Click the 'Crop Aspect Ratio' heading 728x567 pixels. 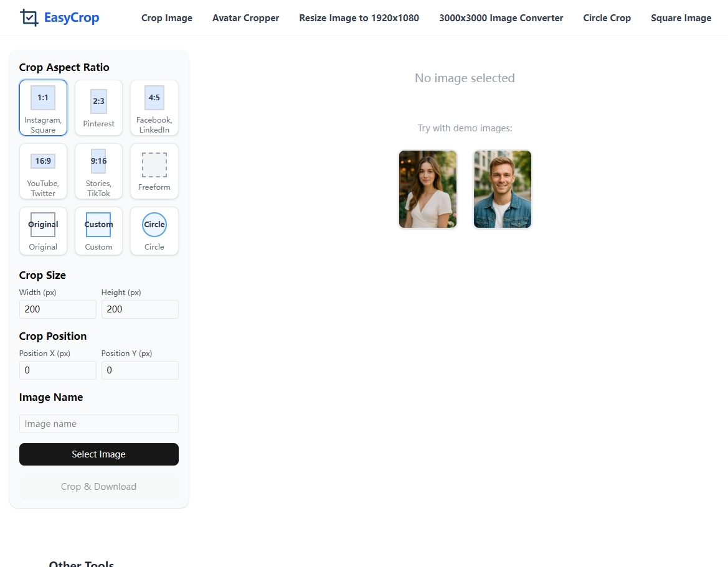64,67
